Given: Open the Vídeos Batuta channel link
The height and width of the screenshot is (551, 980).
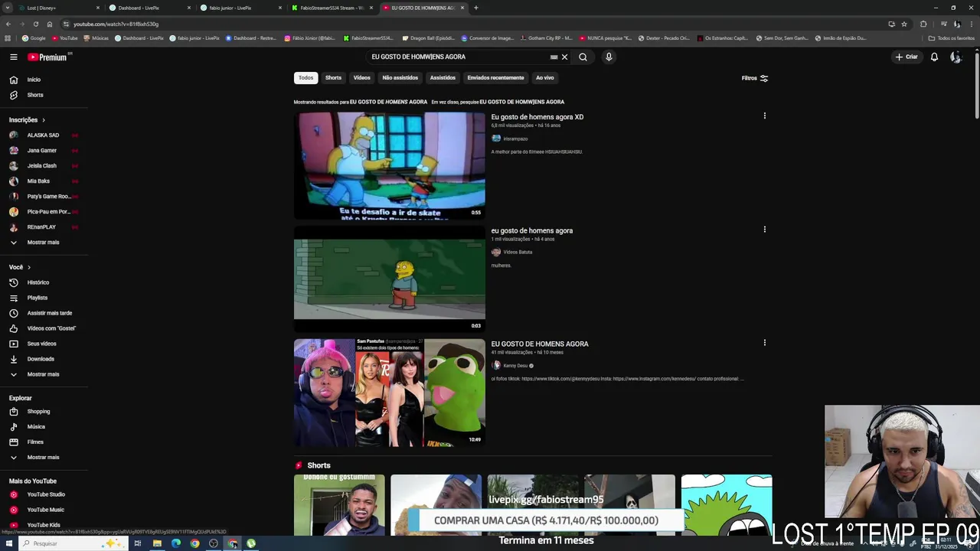Looking at the screenshot, I should pos(518,252).
